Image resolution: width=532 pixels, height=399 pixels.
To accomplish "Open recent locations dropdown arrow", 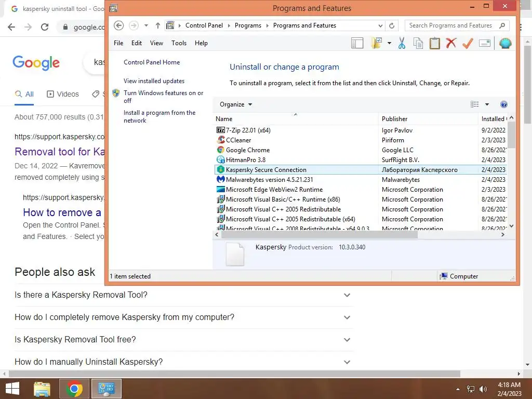I will tap(146, 25).
